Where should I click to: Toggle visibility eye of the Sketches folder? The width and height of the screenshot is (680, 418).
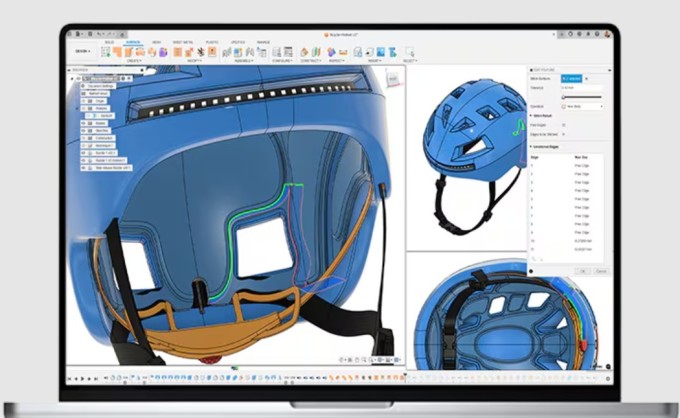[x=83, y=131]
